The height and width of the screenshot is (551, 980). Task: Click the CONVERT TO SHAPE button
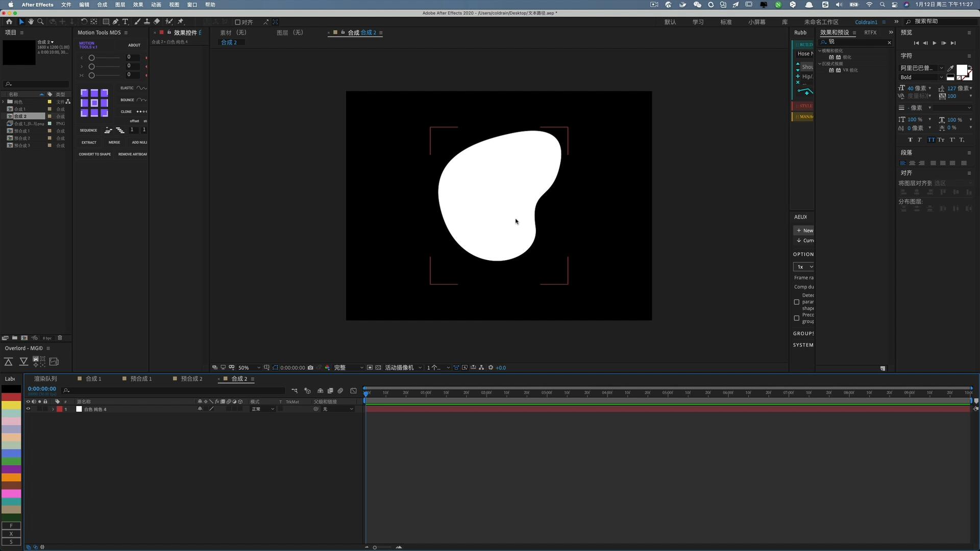[94, 154]
